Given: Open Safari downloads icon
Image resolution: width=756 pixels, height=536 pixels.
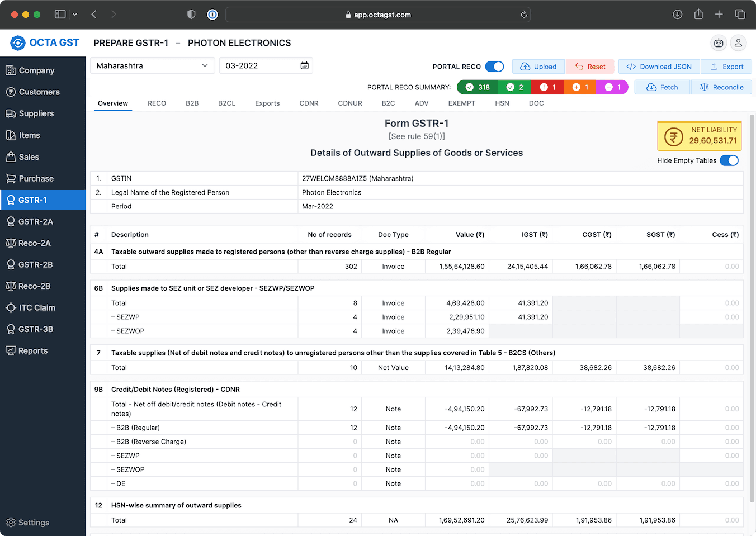Looking at the screenshot, I should tap(678, 15).
